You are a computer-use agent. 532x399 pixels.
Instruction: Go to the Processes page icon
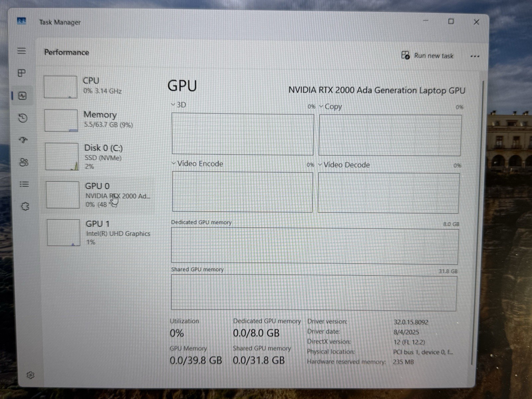click(x=22, y=73)
